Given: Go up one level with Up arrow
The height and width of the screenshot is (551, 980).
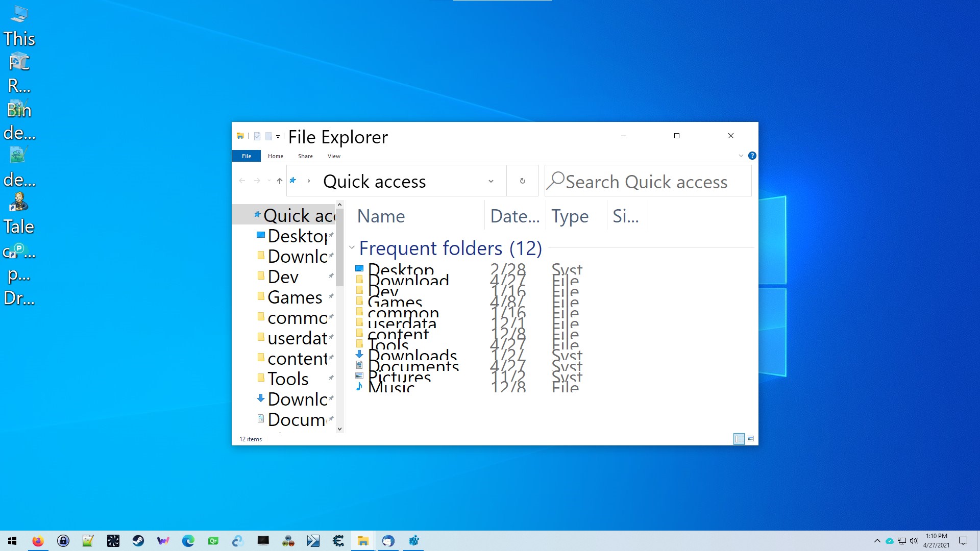Looking at the screenshot, I should (x=280, y=181).
